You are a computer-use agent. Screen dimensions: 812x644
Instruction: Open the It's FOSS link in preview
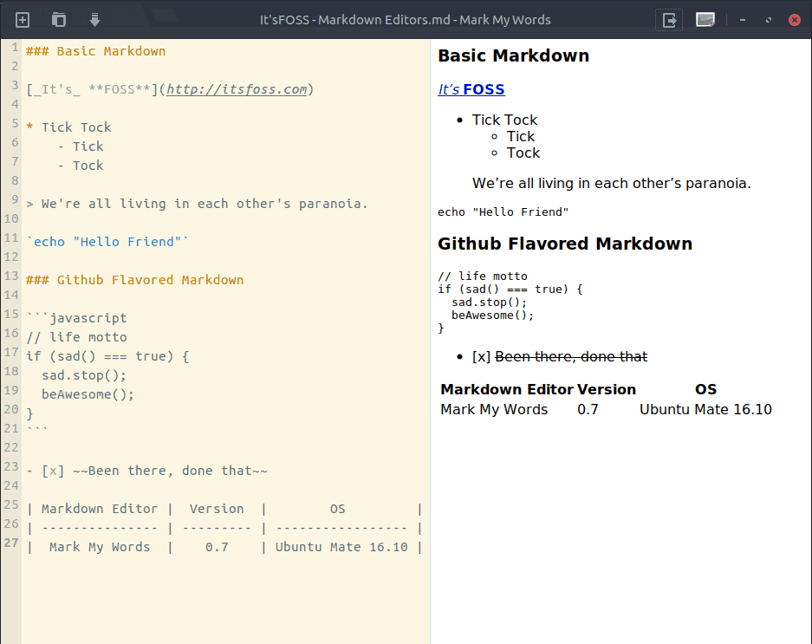[471, 89]
